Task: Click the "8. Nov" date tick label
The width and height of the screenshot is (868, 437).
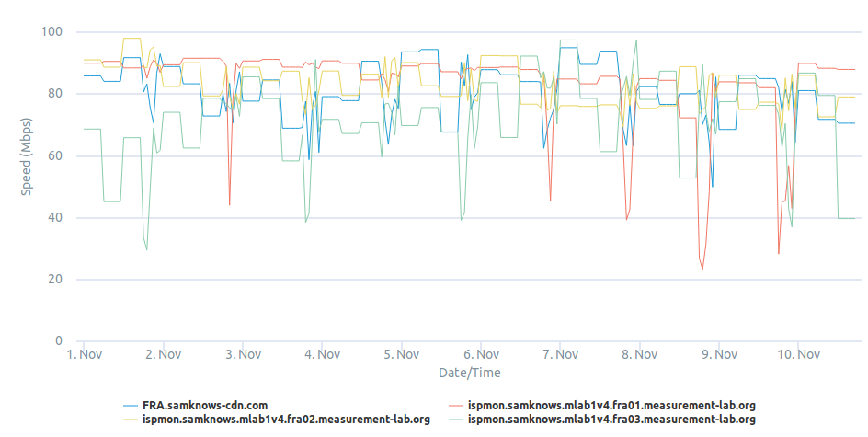Action: tap(639, 354)
